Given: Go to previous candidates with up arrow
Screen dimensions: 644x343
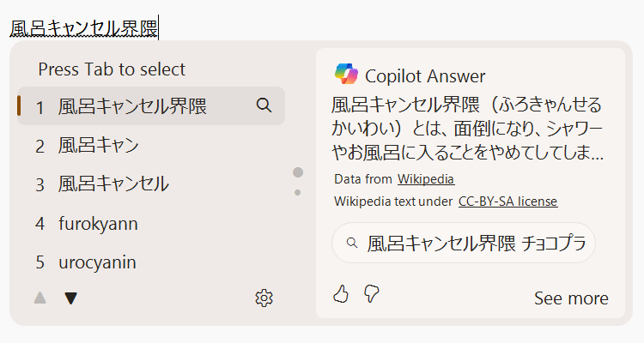Looking at the screenshot, I should tap(39, 298).
